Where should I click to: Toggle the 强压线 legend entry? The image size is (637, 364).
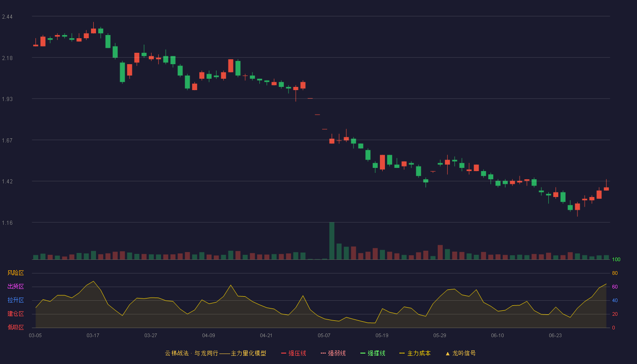pyautogui.click(x=293, y=353)
